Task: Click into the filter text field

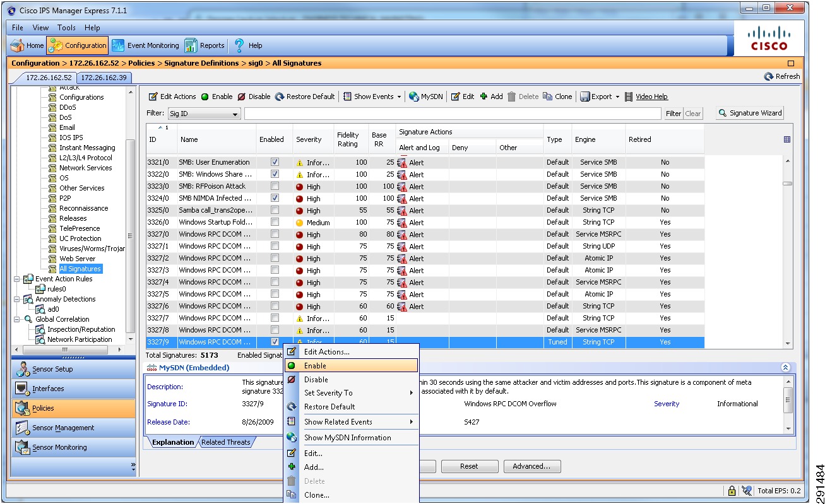Action: click(x=454, y=114)
